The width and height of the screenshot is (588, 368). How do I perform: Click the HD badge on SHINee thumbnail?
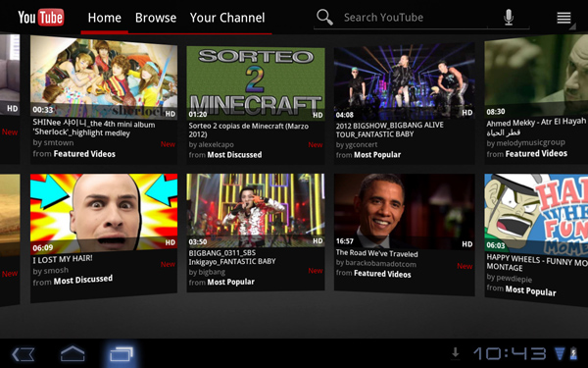(171, 114)
